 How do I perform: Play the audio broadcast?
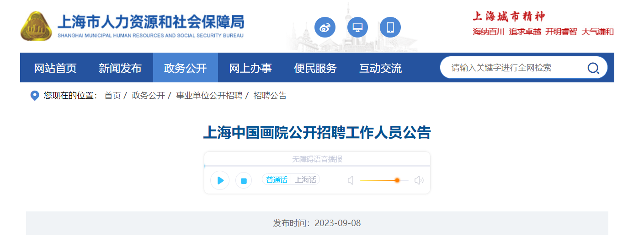[220, 180]
